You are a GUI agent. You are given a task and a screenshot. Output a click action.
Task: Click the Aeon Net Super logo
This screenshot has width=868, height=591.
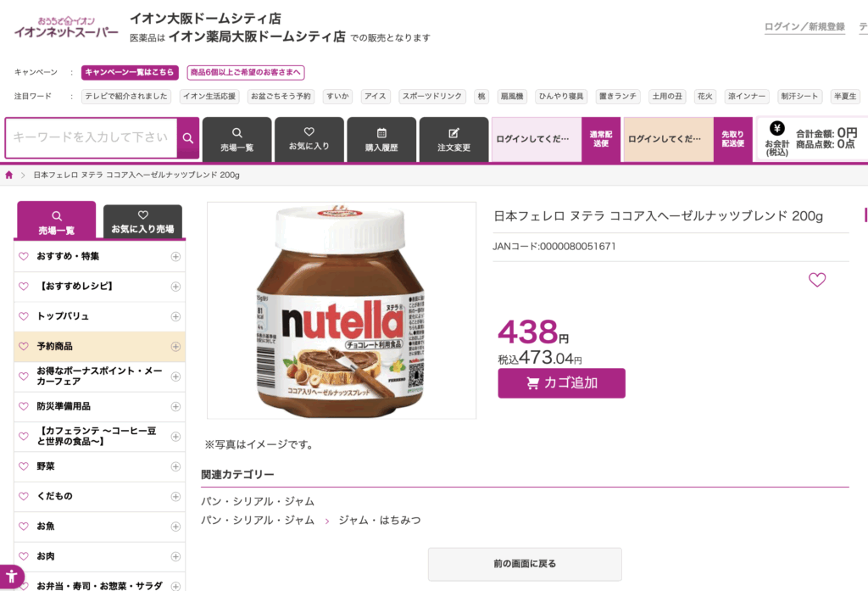pyautogui.click(x=66, y=27)
